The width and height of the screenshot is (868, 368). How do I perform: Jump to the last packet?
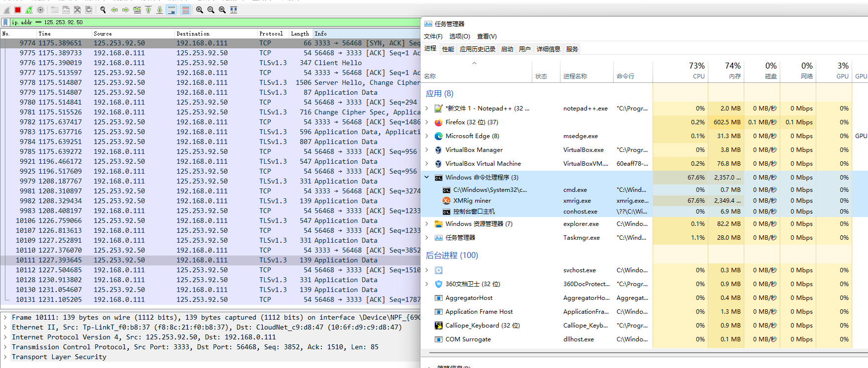click(160, 10)
